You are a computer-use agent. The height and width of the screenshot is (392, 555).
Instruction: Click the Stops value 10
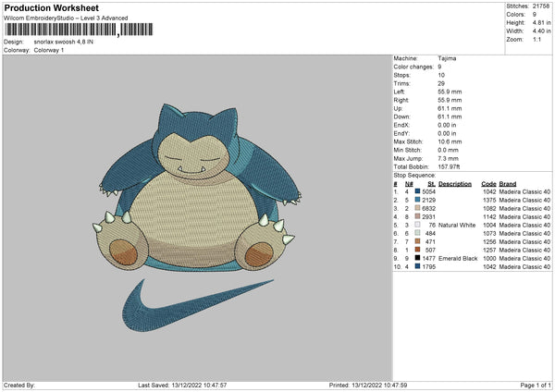click(x=441, y=75)
